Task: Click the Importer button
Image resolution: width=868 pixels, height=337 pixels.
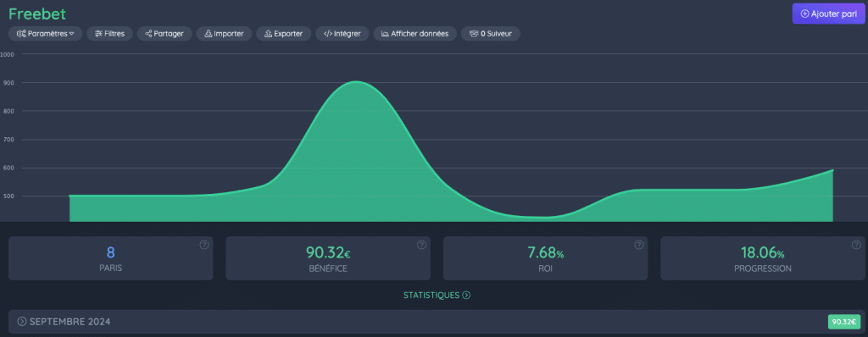Action: 224,34
